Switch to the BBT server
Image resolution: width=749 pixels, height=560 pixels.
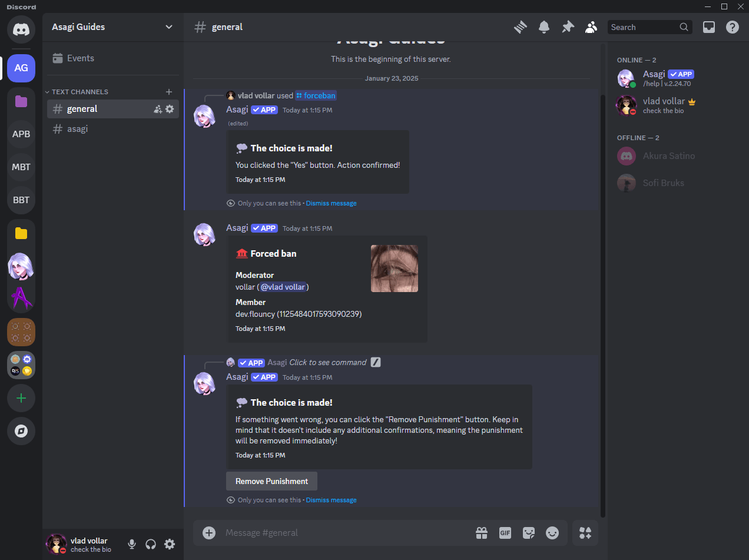pyautogui.click(x=21, y=200)
